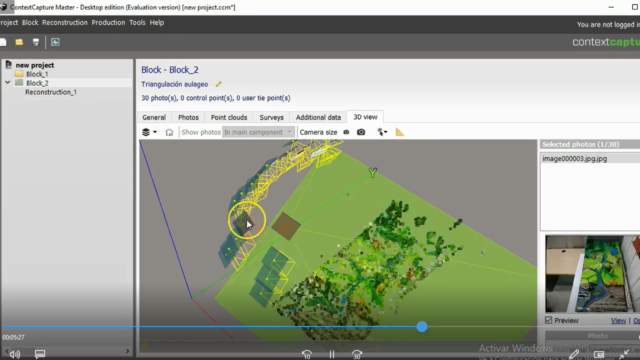Viewport: 640px width, 360px height.
Task: Click the photo preview thumbnail
Action: pyautogui.click(x=592, y=273)
